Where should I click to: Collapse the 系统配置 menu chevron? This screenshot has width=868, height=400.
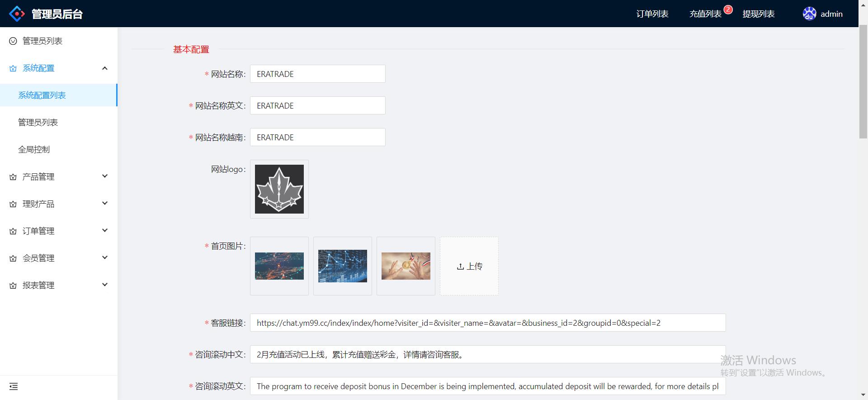(x=105, y=68)
